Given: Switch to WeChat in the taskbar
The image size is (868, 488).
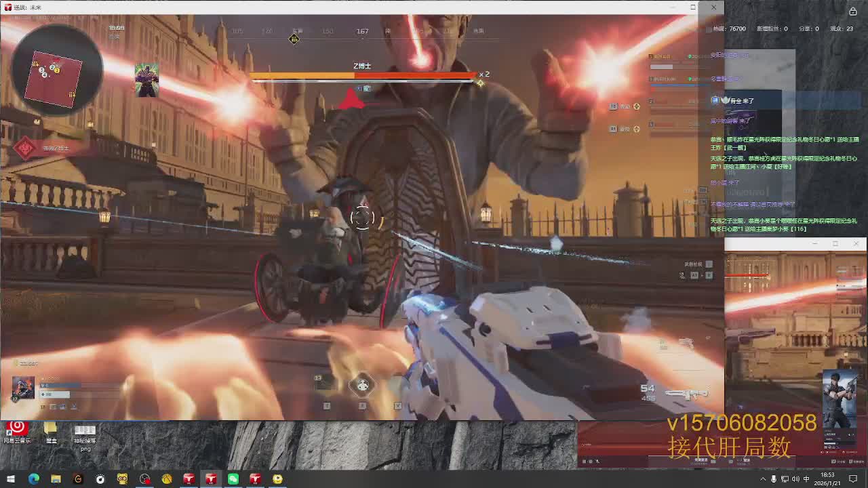Looking at the screenshot, I should click(233, 479).
